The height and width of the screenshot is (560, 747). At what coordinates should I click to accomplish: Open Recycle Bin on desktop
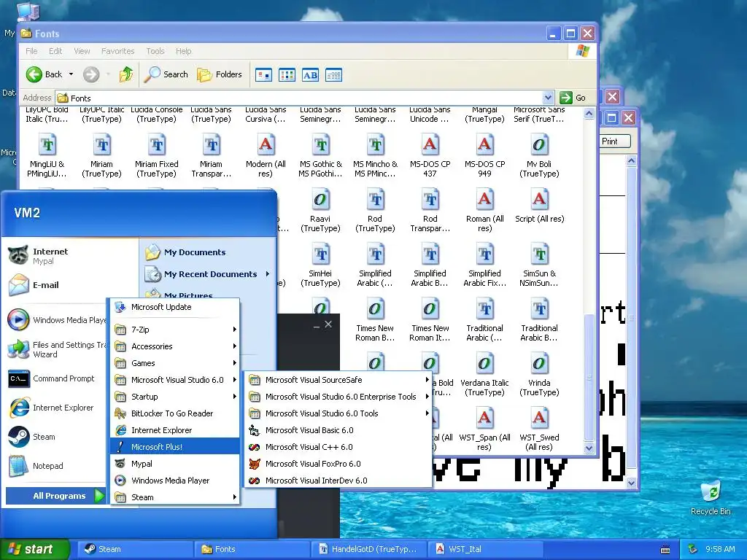point(711,497)
